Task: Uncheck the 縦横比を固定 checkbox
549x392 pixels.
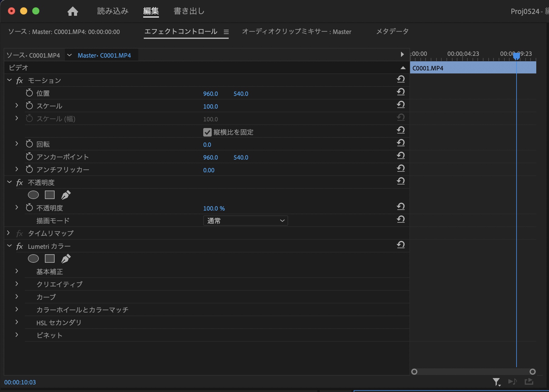Action: coord(207,132)
